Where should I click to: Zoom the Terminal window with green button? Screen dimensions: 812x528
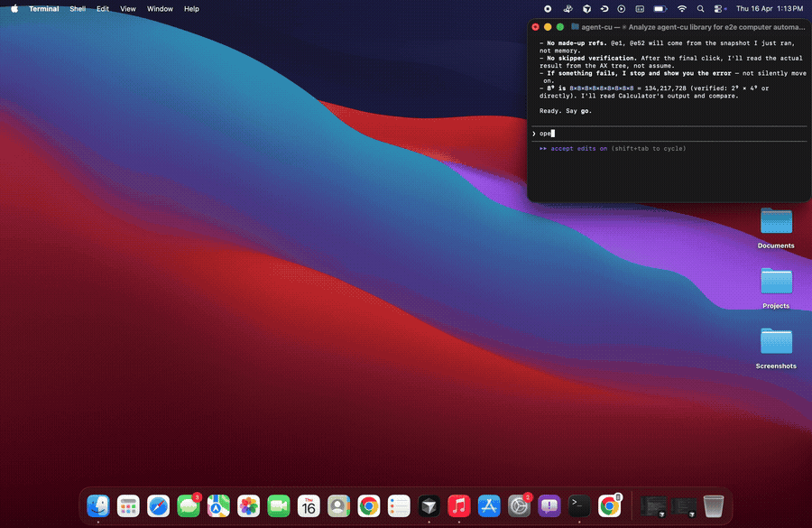tap(559, 26)
